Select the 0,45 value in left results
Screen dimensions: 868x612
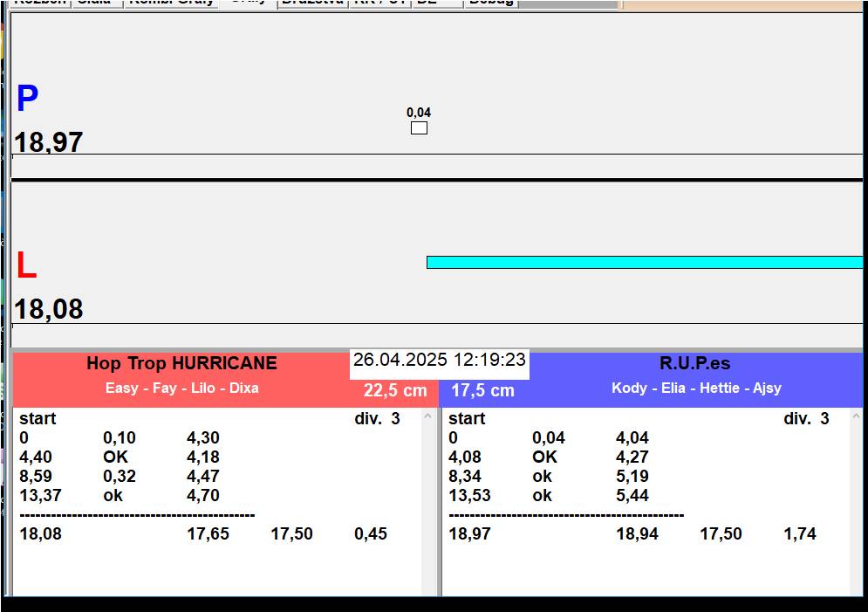point(371,534)
